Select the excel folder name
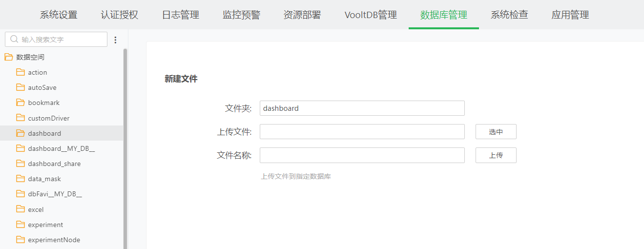The width and height of the screenshot is (644, 249). pos(36,209)
